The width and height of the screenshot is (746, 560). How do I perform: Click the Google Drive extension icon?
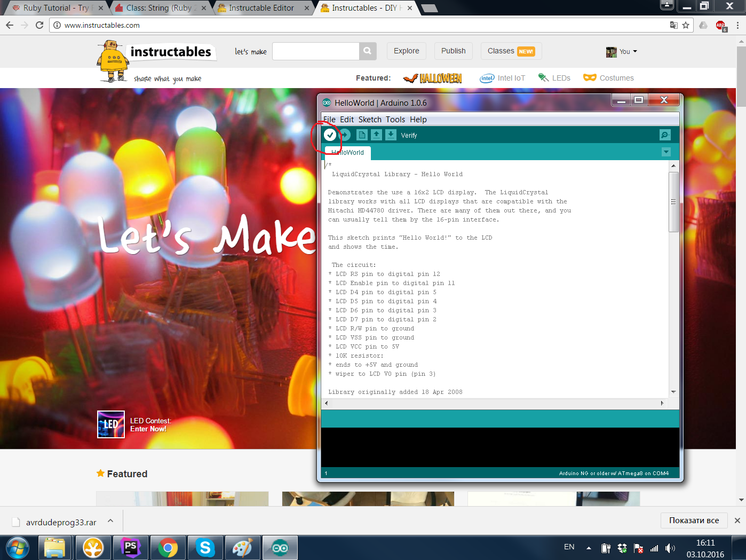(703, 25)
